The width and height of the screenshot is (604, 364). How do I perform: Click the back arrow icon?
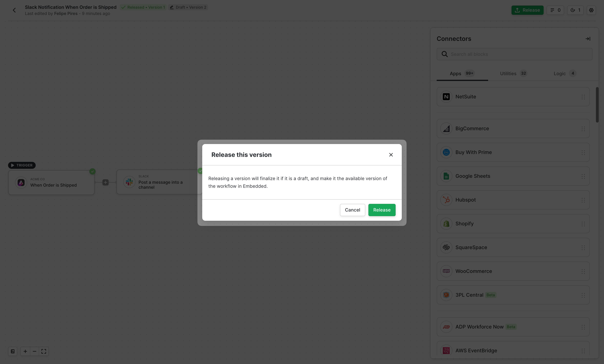(x=14, y=10)
